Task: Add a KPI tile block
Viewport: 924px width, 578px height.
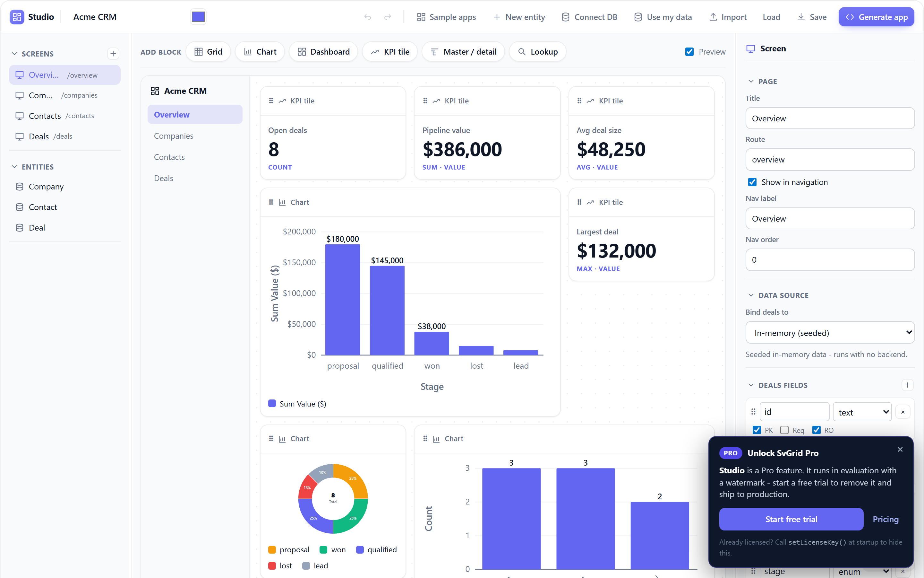Action: pos(390,52)
